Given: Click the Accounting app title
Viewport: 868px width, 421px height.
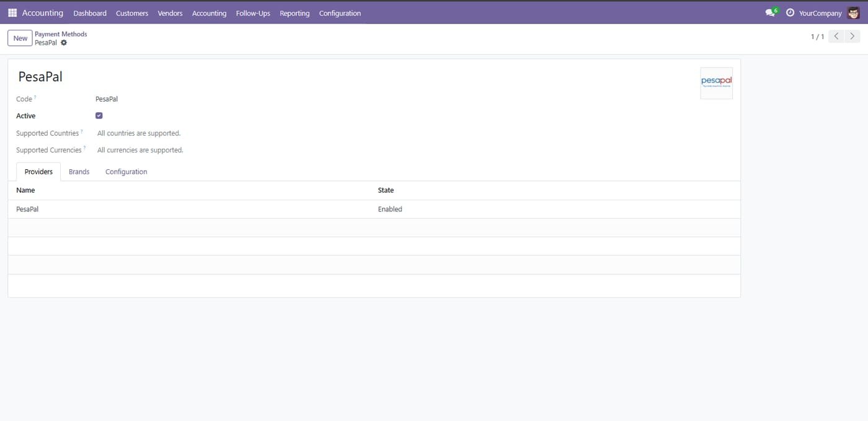Looking at the screenshot, I should click(43, 12).
